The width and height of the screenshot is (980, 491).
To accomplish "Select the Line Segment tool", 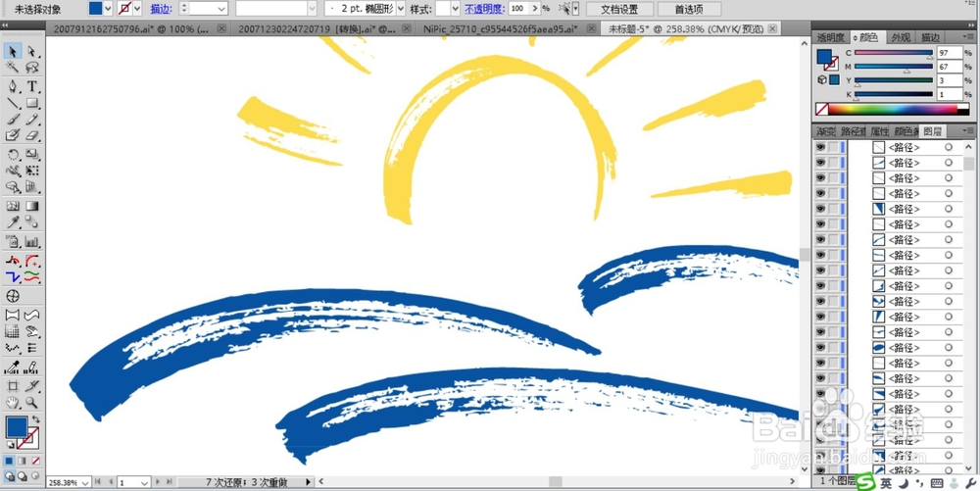I will pos(13,103).
